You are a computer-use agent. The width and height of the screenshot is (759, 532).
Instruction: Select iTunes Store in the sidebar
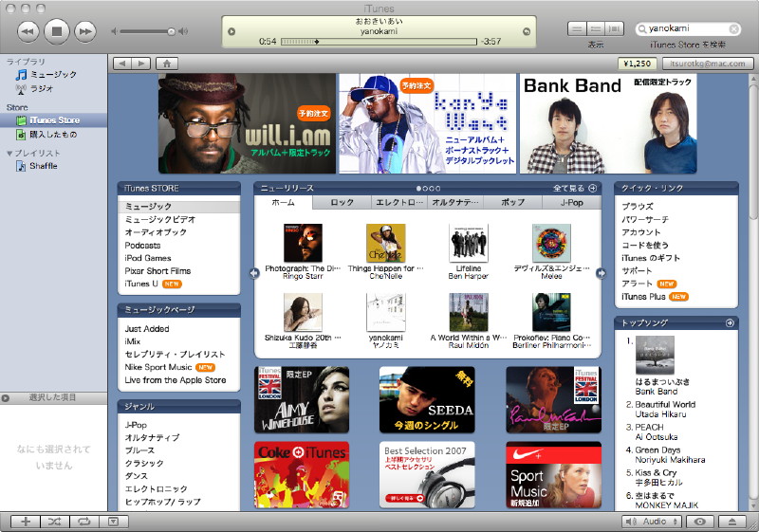click(x=53, y=119)
